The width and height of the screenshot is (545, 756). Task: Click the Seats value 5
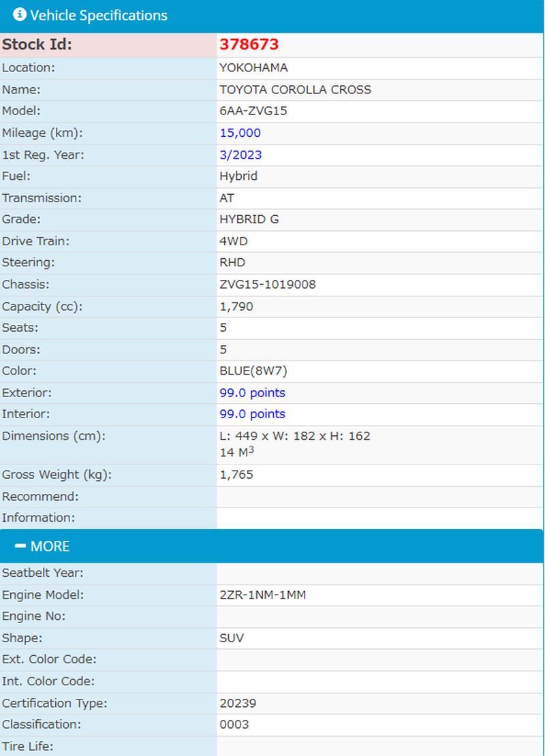point(223,328)
